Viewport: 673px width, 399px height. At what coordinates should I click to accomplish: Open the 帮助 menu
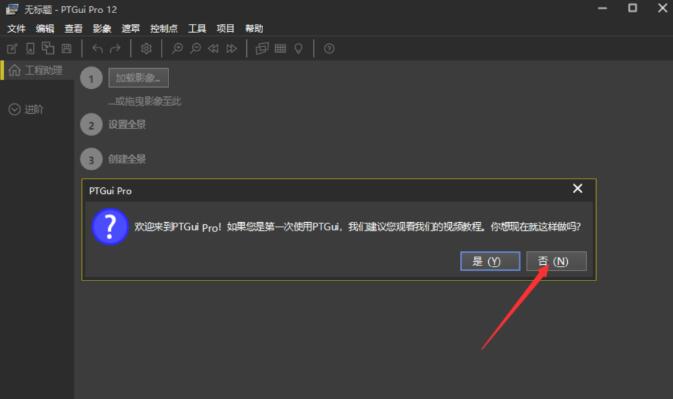point(254,29)
